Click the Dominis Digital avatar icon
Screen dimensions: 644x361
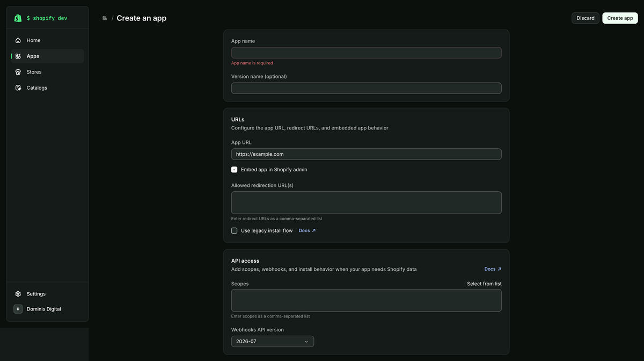18,309
